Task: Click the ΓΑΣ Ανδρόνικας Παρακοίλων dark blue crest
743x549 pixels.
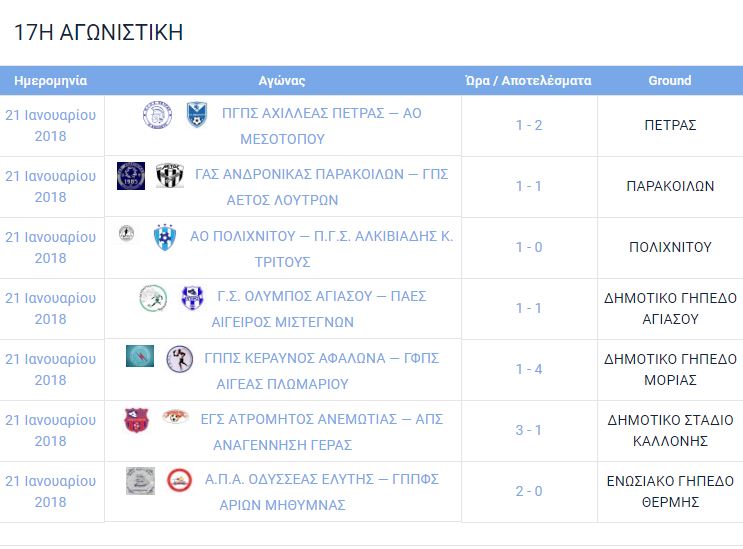Action: (131, 176)
